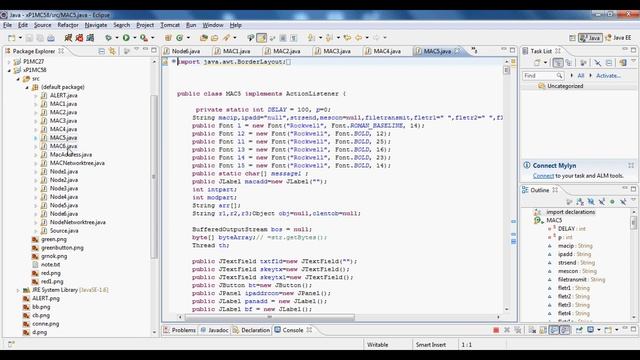Toggle Scroll Lock in Console toolbar
Screen dimensions: 640x360
543,330
